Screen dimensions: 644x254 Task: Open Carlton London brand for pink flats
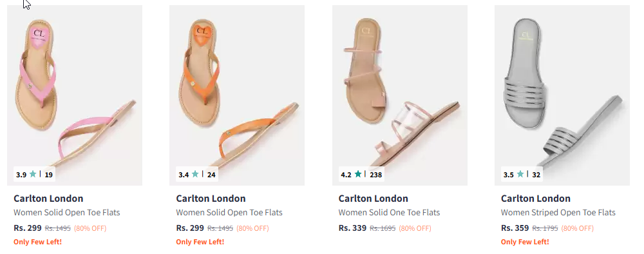click(48, 199)
